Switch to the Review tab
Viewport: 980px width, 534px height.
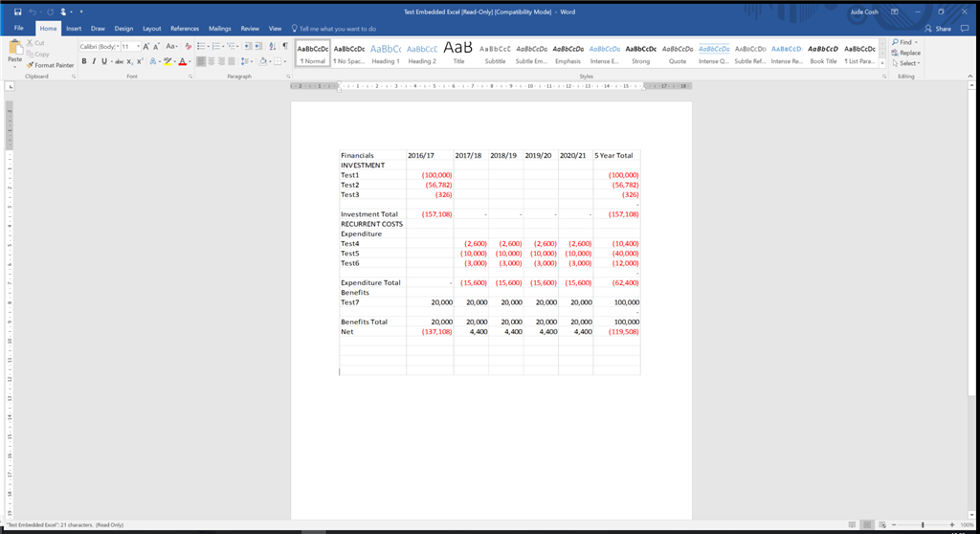pos(250,29)
